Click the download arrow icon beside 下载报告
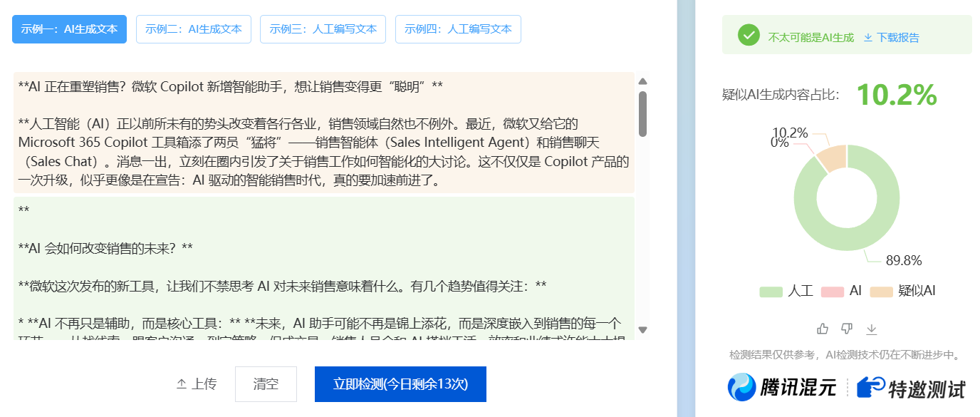Screen dimensions: 980x417 (x=868, y=38)
